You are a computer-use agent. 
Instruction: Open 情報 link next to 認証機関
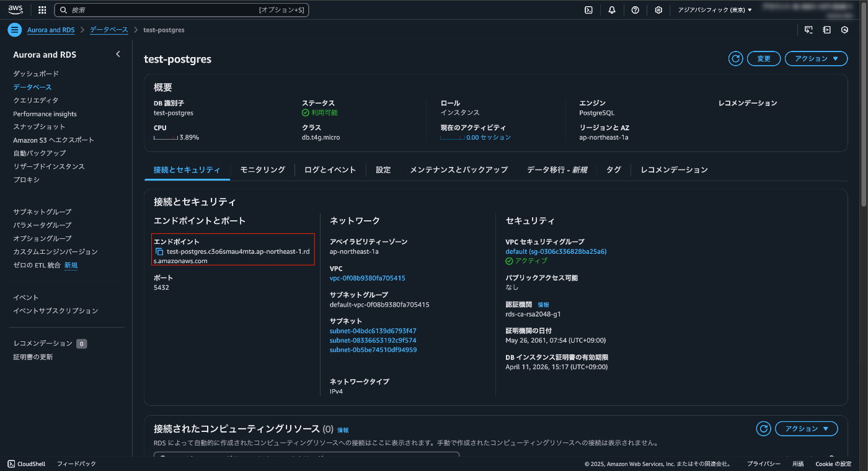(x=543, y=305)
